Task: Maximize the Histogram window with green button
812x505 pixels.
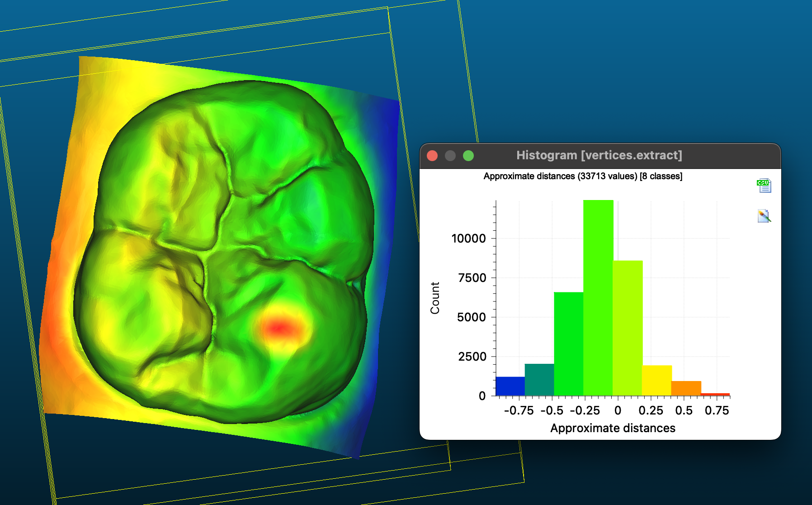Action: [468, 156]
